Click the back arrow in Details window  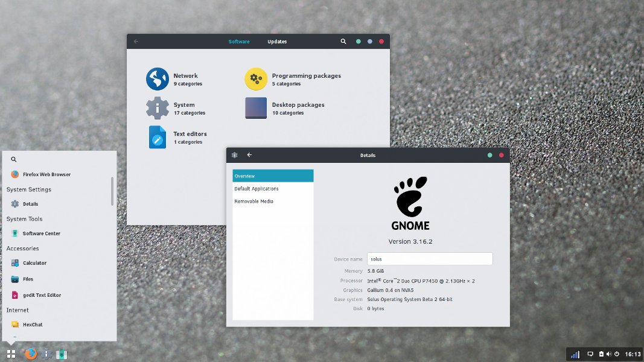(x=249, y=155)
